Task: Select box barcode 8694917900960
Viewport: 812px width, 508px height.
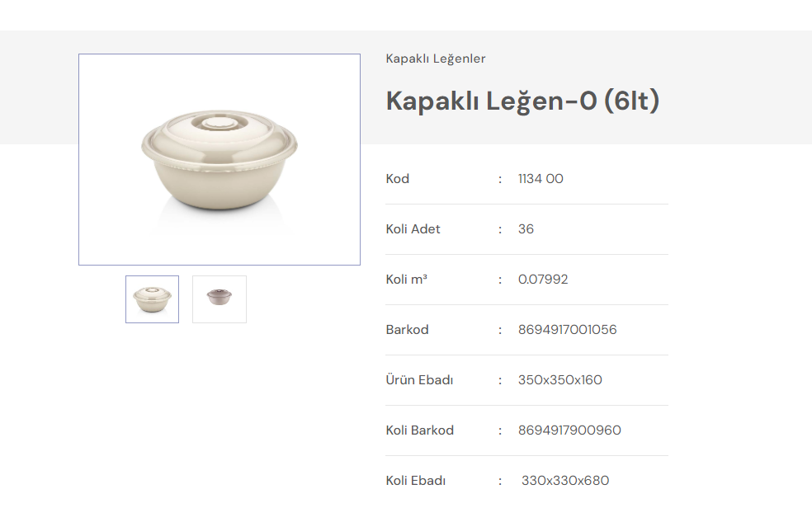Action: click(569, 430)
